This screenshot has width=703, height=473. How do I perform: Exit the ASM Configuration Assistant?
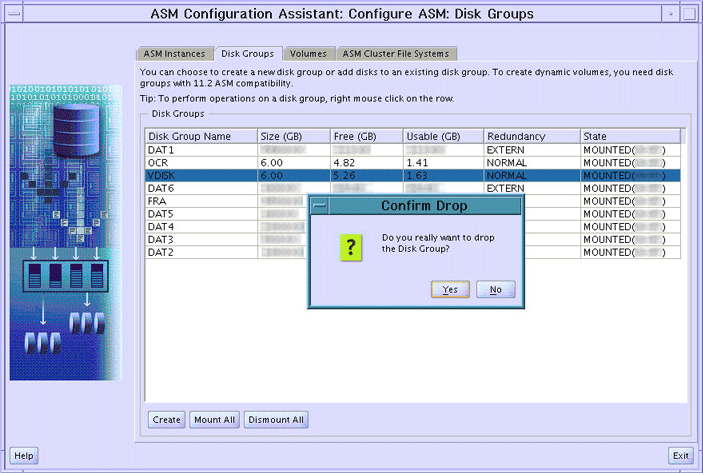tap(681, 456)
